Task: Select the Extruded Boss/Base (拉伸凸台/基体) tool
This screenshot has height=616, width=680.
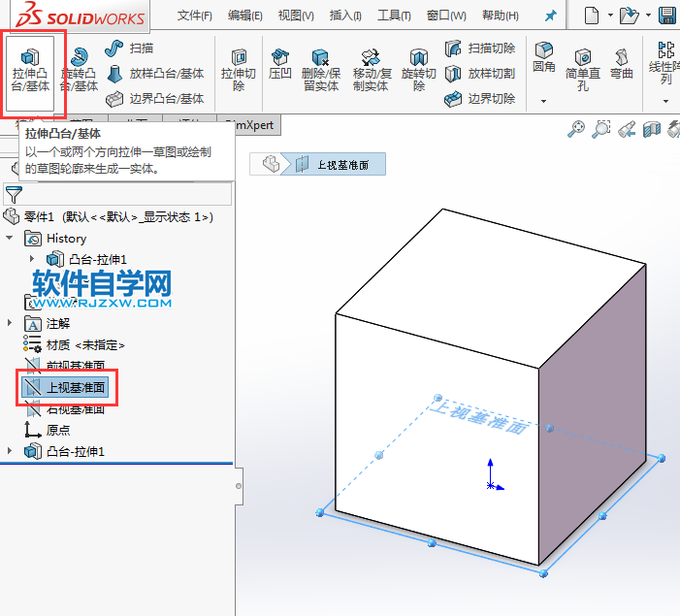Action: click(x=30, y=72)
